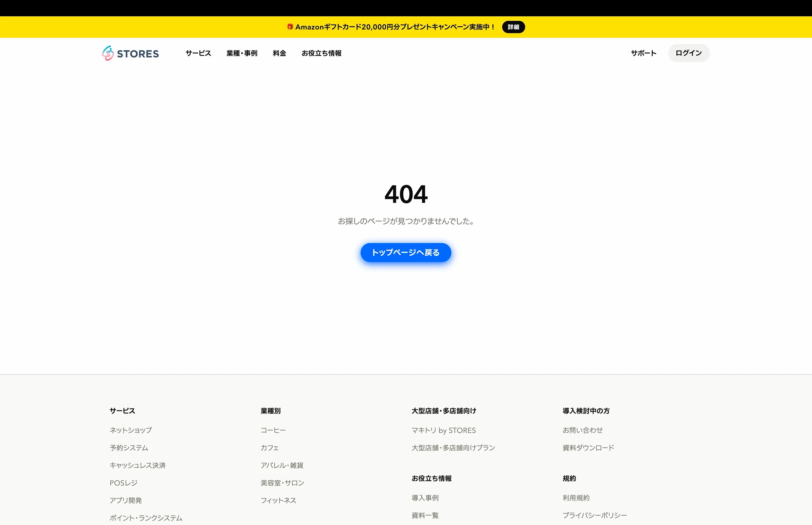
Task: Visit マキトリ by STORES link
Action: tap(443, 430)
